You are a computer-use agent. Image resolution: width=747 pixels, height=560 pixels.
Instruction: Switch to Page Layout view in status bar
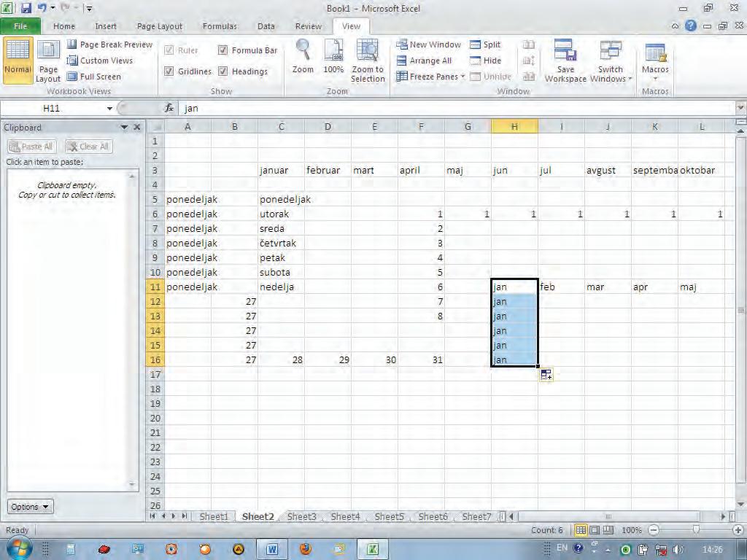[595, 529]
